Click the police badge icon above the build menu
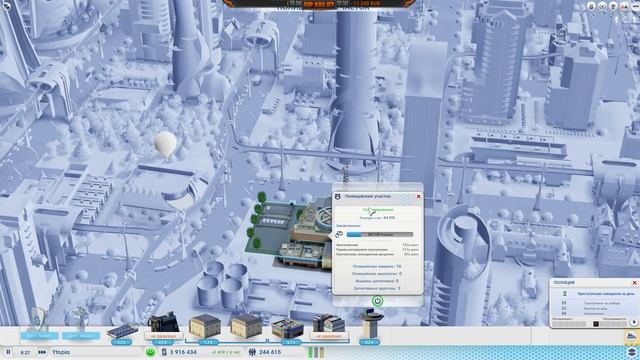 coord(38,319)
